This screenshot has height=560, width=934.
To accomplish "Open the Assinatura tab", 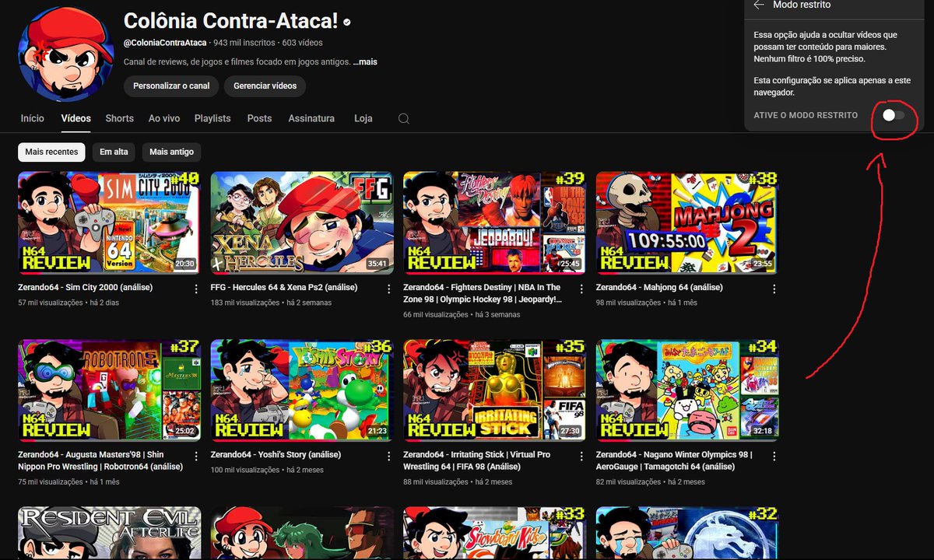I will tap(311, 118).
